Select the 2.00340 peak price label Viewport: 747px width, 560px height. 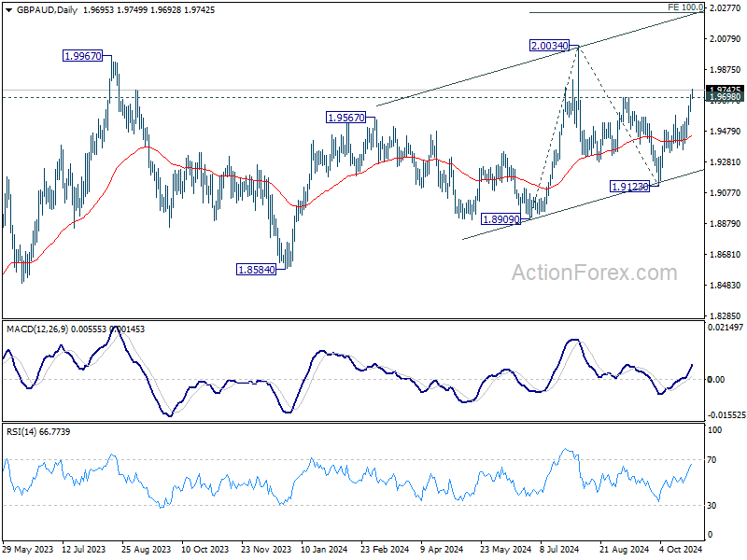pyautogui.click(x=550, y=46)
